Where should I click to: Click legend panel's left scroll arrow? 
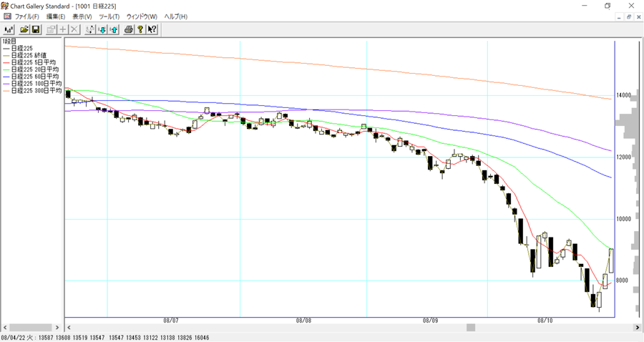[x=5, y=328]
